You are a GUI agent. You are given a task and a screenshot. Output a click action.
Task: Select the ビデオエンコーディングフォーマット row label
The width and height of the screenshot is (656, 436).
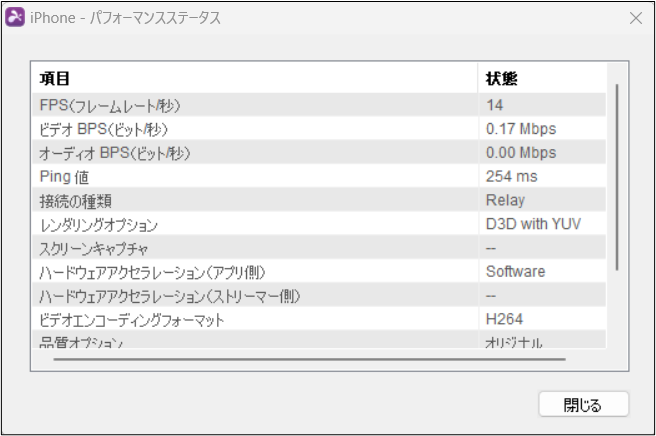point(131,321)
